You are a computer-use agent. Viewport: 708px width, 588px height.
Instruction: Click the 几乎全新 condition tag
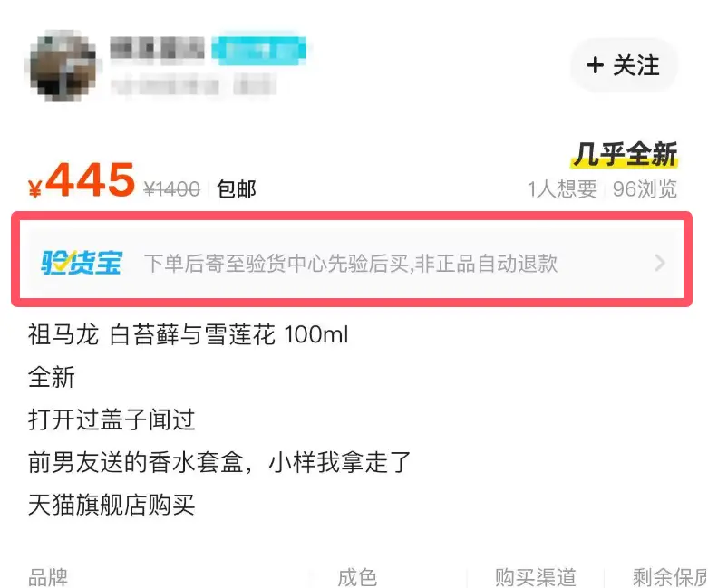[x=625, y=154]
